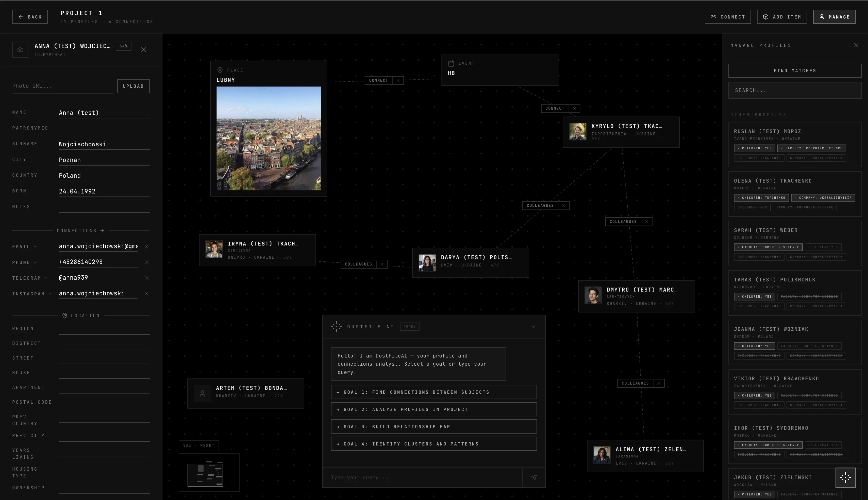The image size is (868, 500).
Task: Open the Manage profiles button
Action: coord(834,17)
